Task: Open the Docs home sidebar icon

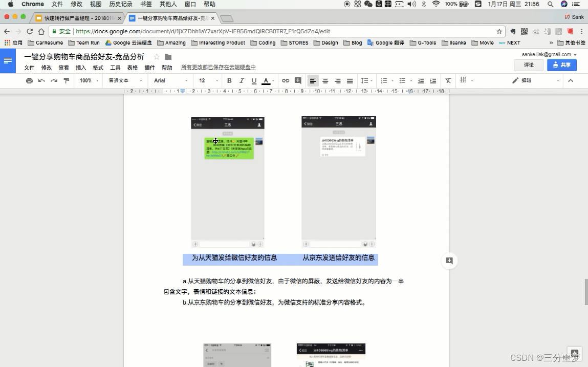Action: [x=8, y=60]
